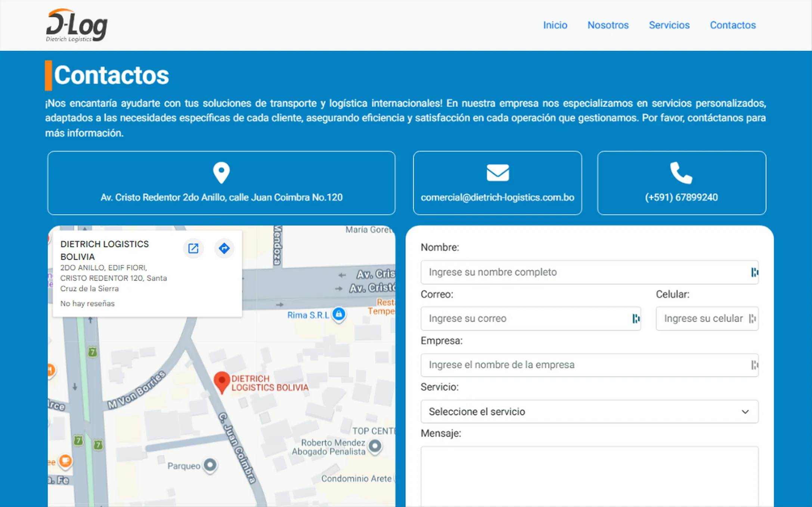Open the Servicios menu item

click(x=669, y=25)
